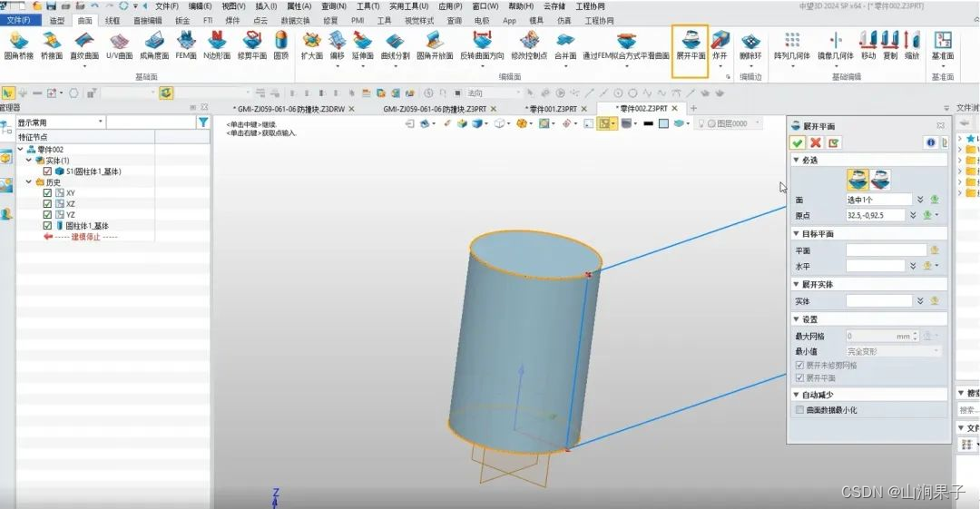Cancel the 展开平面 dialog with red X
This screenshot has width=980, height=509.
coord(816,143)
